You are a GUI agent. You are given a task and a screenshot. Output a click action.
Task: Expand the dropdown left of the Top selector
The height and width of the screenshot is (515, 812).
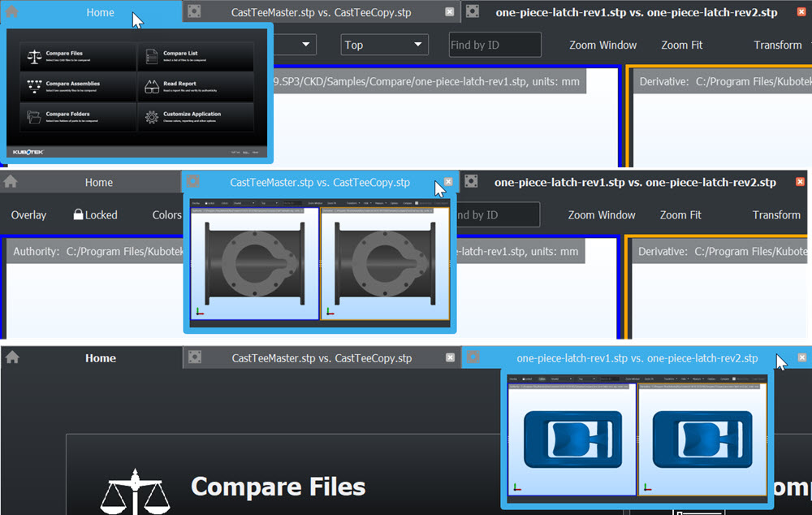click(307, 45)
